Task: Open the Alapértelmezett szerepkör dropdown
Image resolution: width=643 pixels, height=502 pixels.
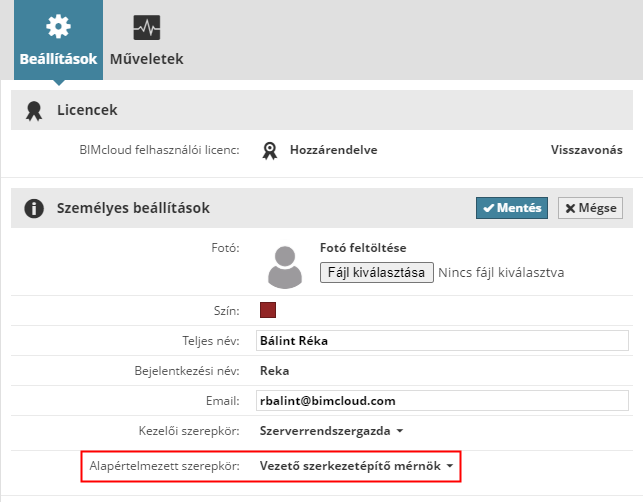Action: point(357,466)
